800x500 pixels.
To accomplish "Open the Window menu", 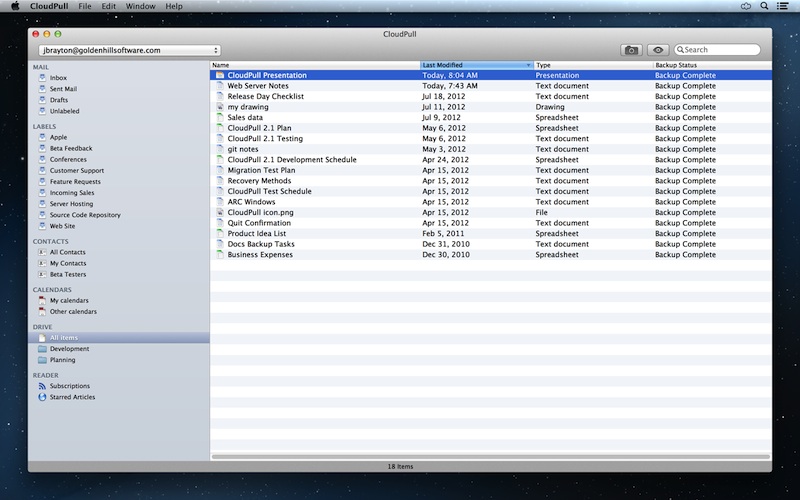I will pos(140,6).
